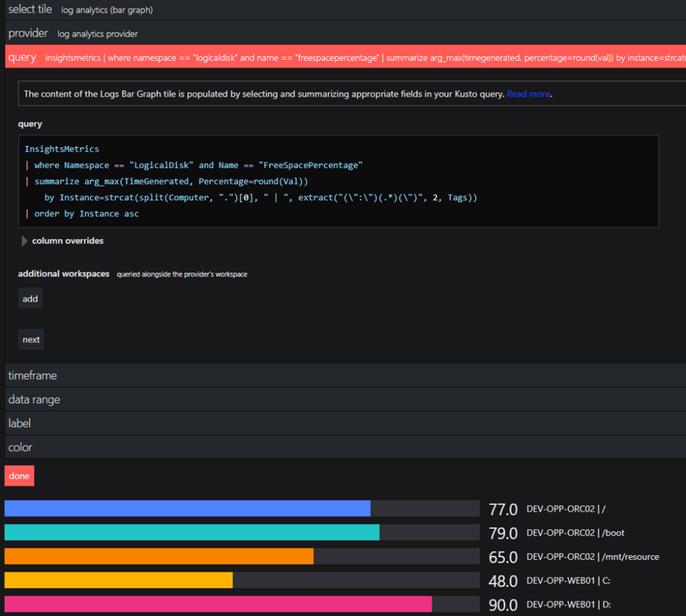The height and width of the screenshot is (616, 686).
Task: Click the add button under additional workspaces
Action: point(29,298)
